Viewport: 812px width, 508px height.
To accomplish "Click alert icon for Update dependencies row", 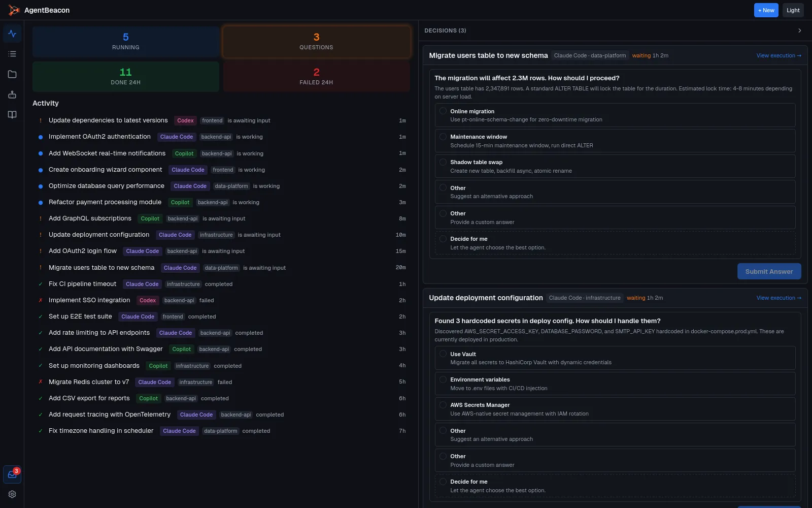I will tap(41, 120).
